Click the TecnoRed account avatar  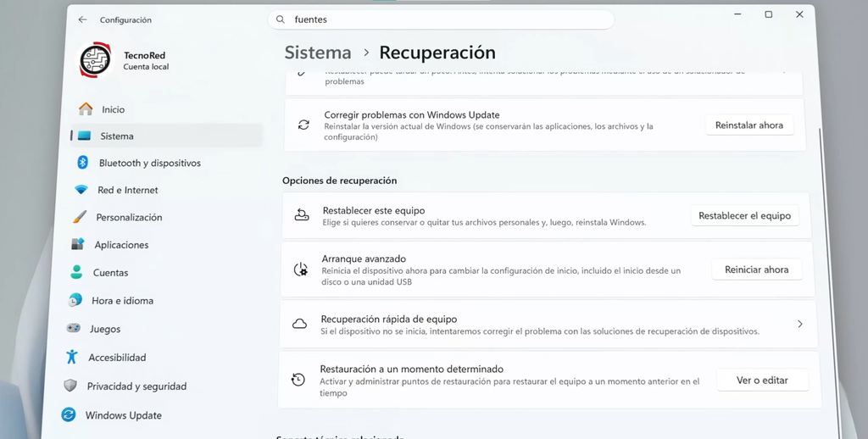[x=95, y=60]
